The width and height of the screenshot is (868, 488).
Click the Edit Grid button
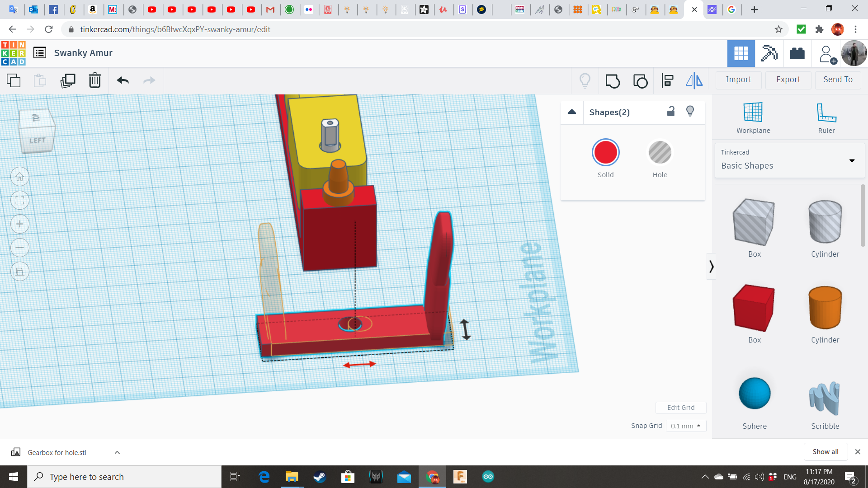pyautogui.click(x=681, y=408)
